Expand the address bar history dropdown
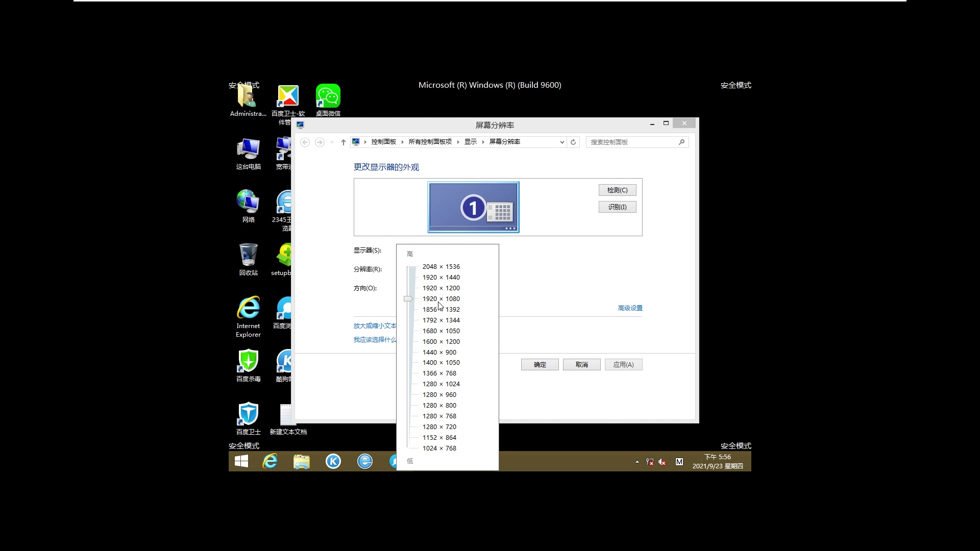This screenshot has height=551, width=980. (x=562, y=142)
